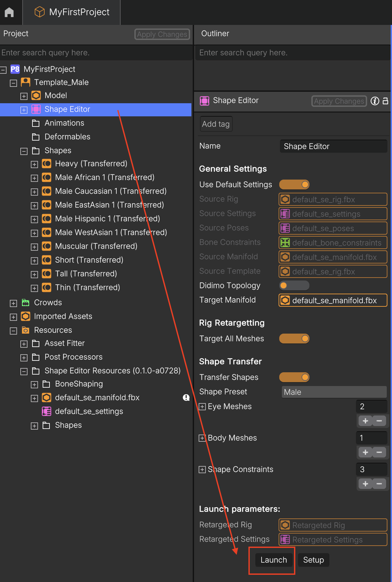Collapse the Template_Male node
This screenshot has width=392, height=582.
[13, 83]
